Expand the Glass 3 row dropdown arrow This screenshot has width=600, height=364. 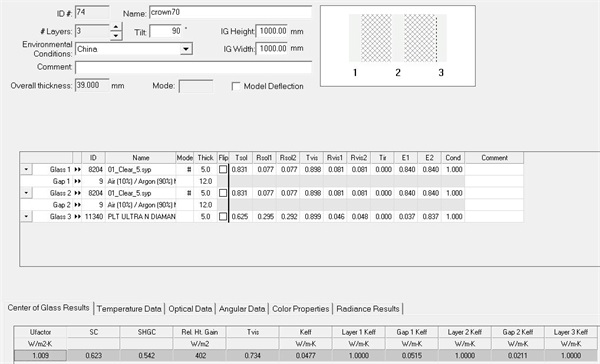26,217
